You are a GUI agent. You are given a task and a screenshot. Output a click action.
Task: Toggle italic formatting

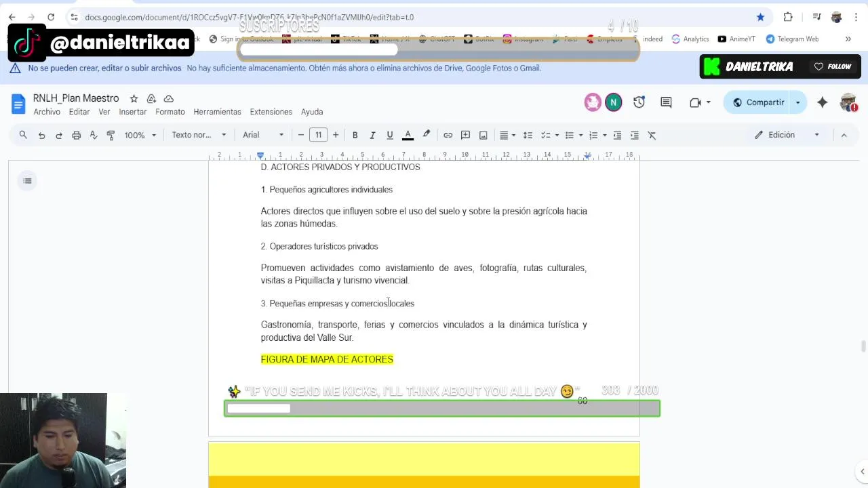(372, 135)
